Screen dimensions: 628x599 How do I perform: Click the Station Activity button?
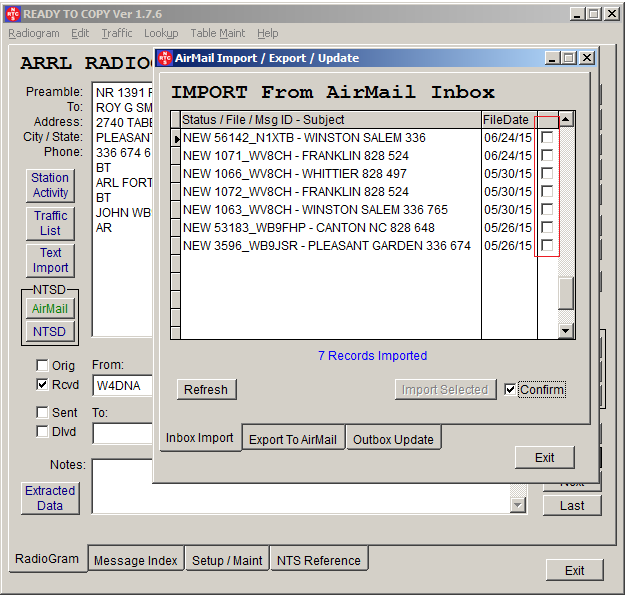click(x=50, y=185)
